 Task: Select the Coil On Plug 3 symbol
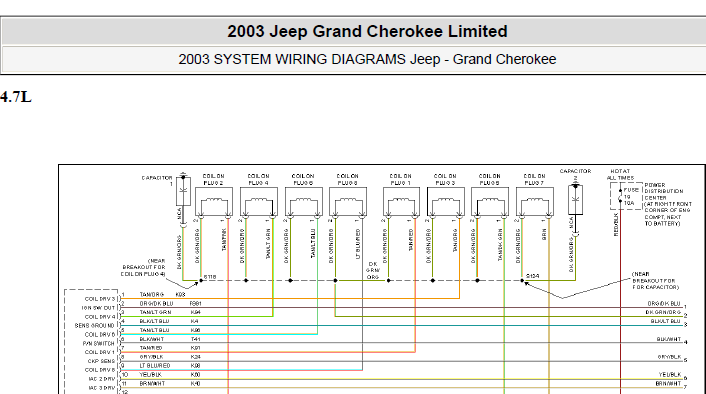pyautogui.click(x=445, y=202)
